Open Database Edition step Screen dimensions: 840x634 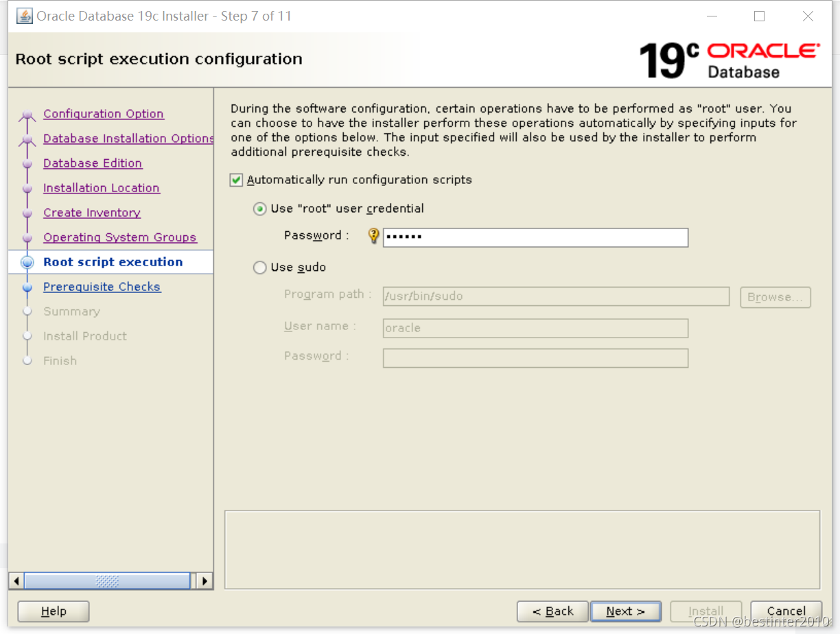(93, 163)
